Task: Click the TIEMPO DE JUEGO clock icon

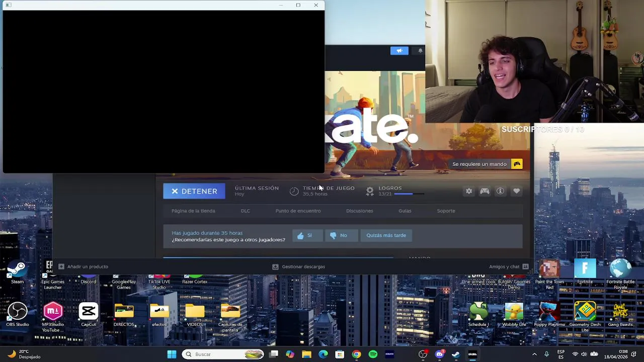Action: point(294,191)
